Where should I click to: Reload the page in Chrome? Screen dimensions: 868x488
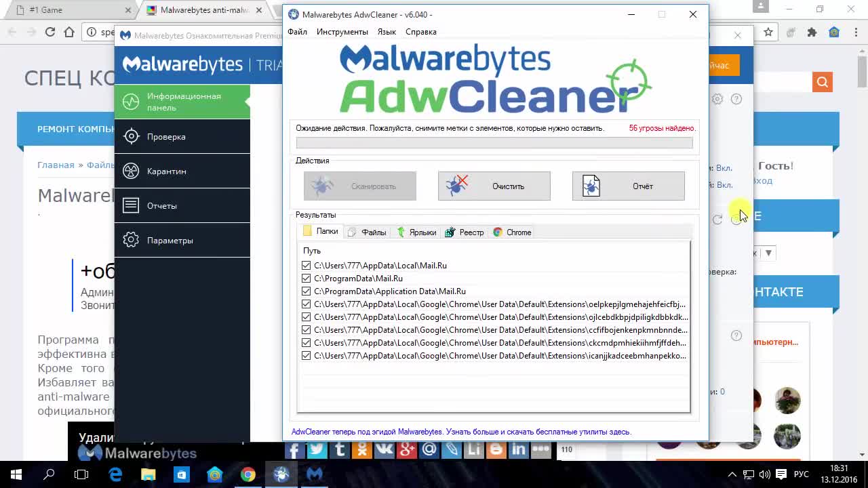pyautogui.click(x=50, y=32)
